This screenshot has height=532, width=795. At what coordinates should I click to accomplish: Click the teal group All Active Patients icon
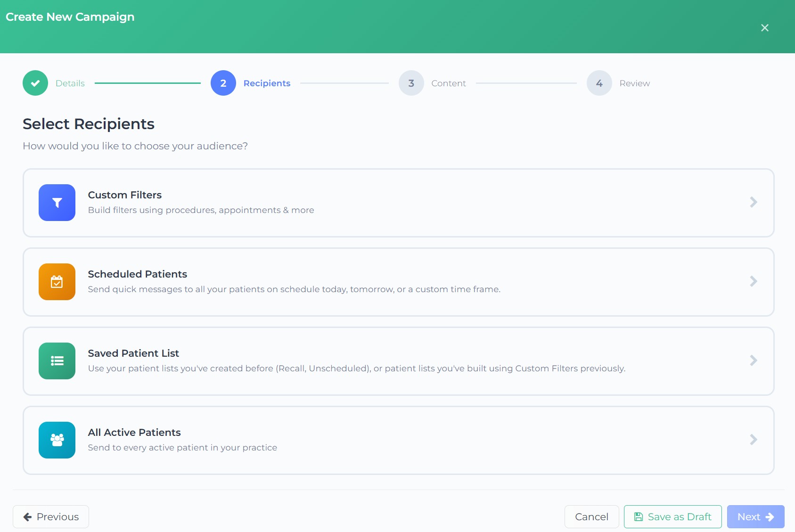click(57, 440)
